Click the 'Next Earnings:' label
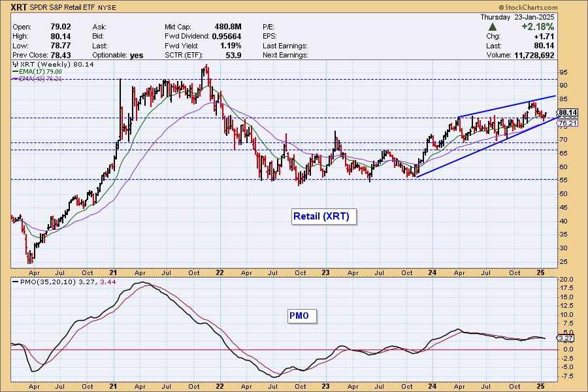Screen dimensions: 588x392 tap(286, 55)
